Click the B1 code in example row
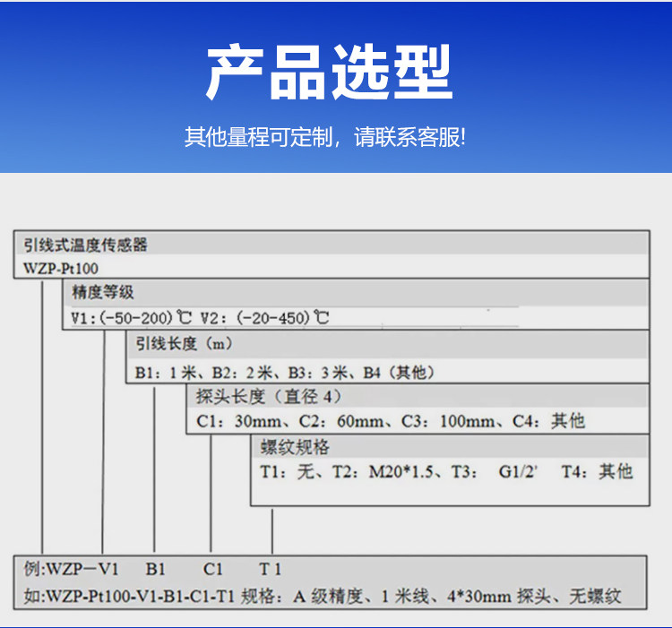Viewport: 672px width, 628px height. pos(155,569)
